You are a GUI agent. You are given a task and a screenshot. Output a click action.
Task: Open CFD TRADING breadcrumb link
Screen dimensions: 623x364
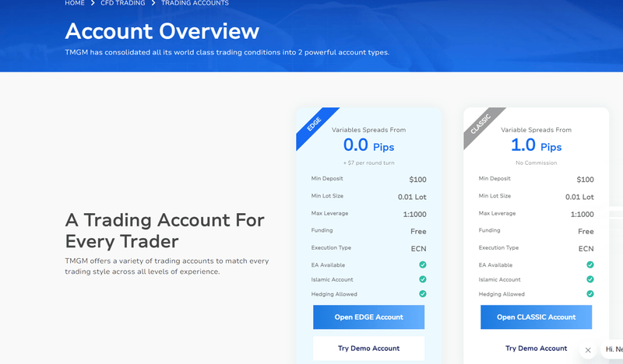click(x=123, y=3)
